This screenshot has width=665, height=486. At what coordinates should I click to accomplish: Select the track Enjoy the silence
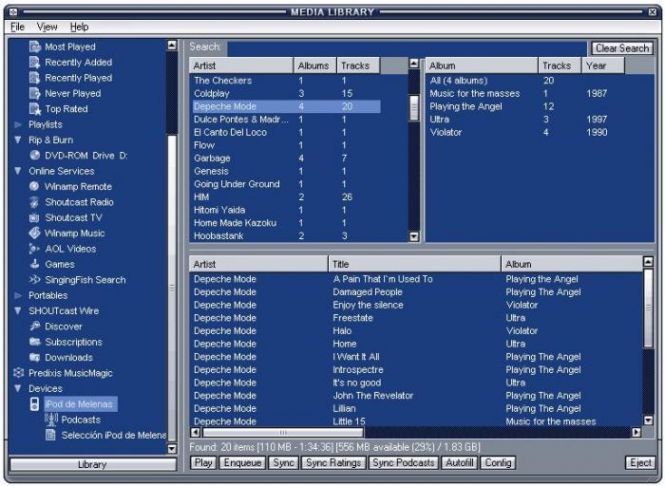point(416,305)
